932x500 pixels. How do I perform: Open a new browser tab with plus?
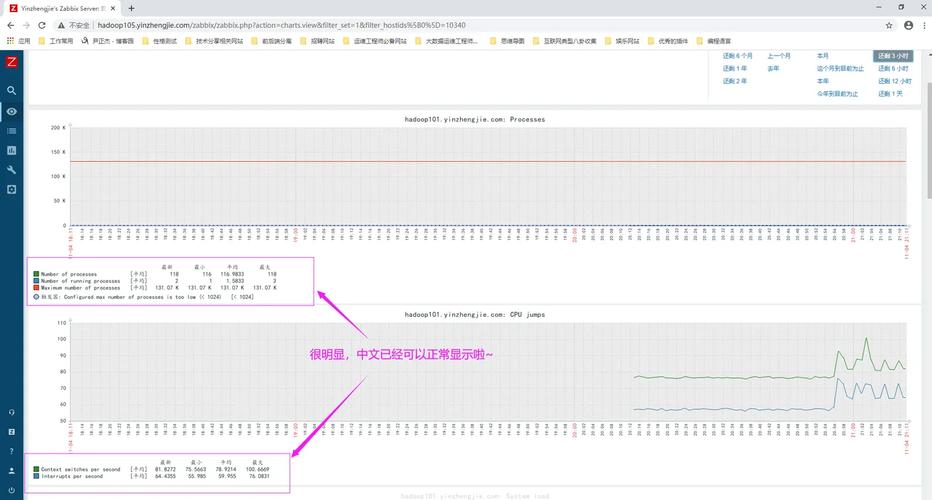131,8
